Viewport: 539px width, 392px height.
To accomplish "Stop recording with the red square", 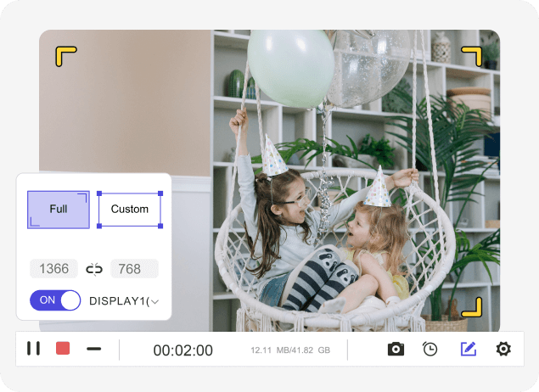I will click(63, 348).
